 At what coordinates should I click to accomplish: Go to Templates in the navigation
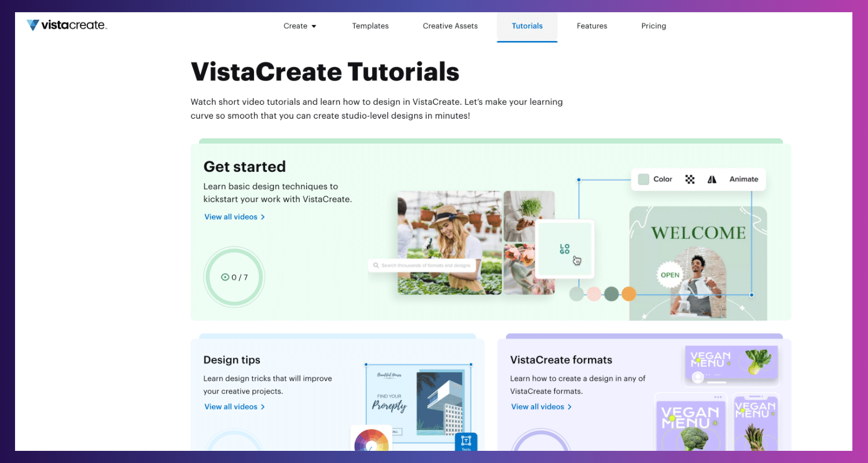(370, 26)
